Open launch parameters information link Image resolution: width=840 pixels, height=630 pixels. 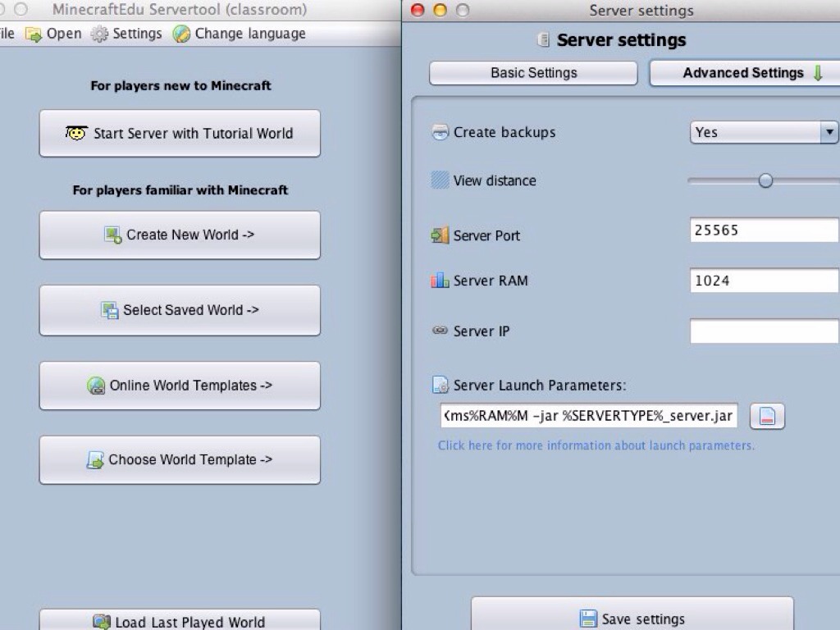point(596,445)
